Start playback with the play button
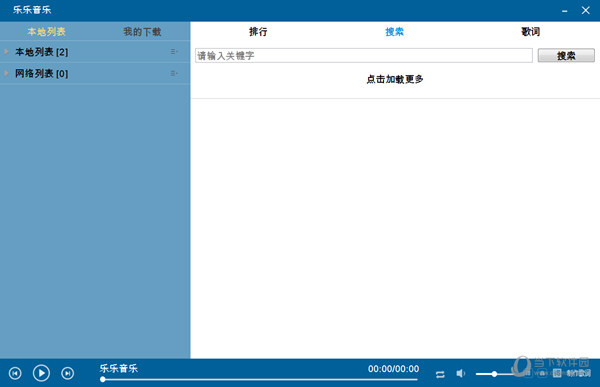This screenshot has width=600, height=387. 41,373
